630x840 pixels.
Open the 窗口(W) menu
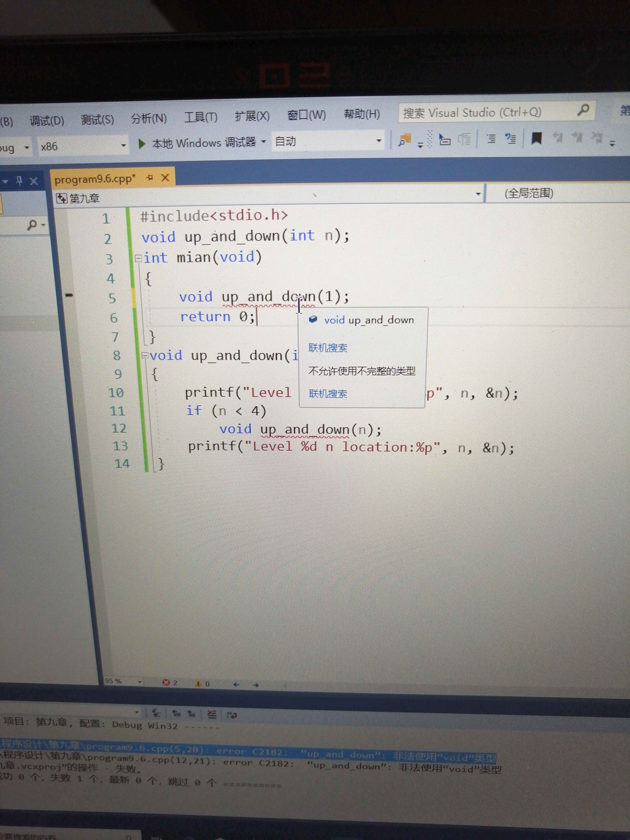click(x=306, y=115)
